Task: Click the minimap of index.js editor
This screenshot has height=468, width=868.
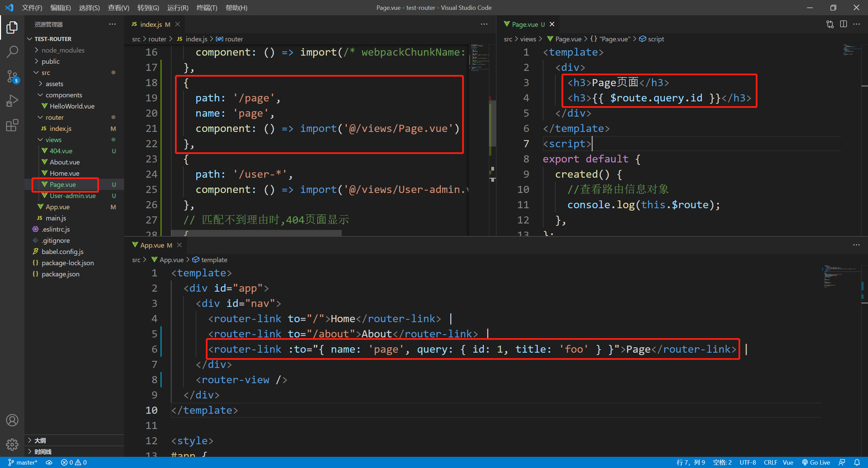Action: (x=479, y=58)
